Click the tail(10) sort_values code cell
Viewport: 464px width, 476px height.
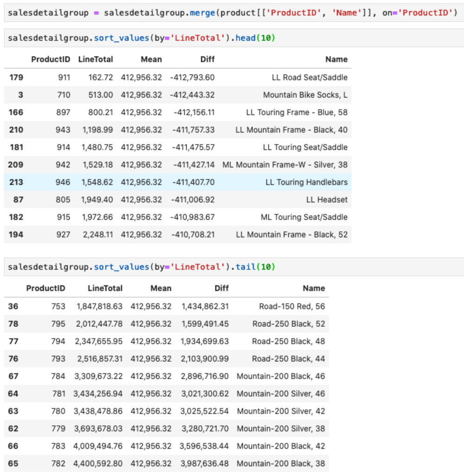coord(234,267)
